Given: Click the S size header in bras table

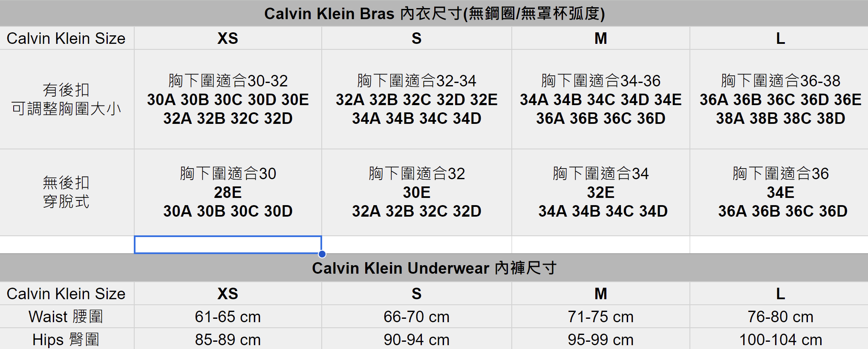Looking at the screenshot, I should click(x=417, y=38).
